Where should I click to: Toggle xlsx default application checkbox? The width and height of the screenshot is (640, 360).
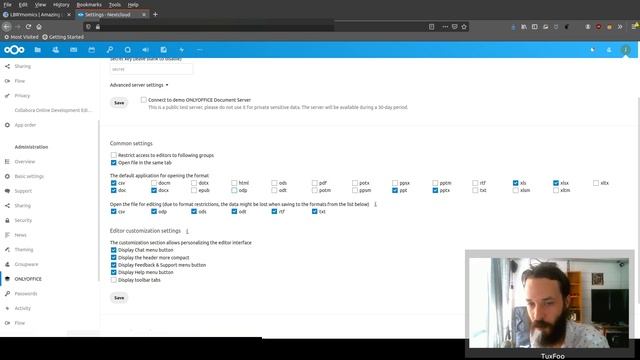[556, 183]
